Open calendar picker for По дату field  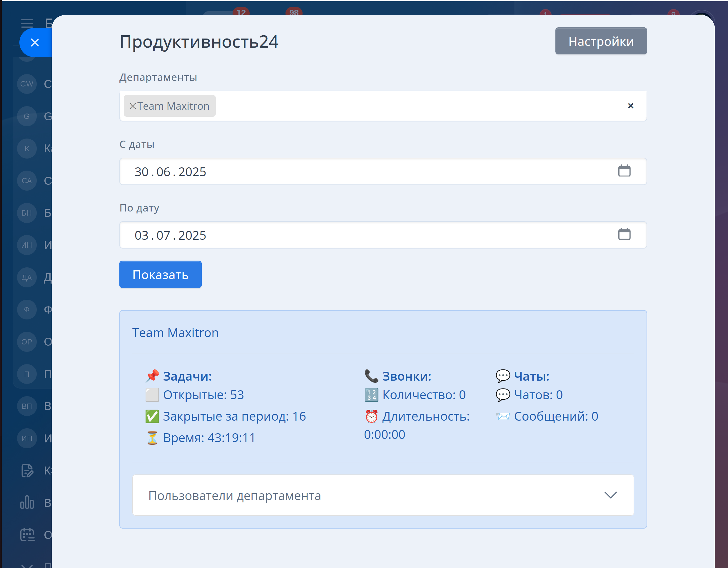(x=624, y=234)
